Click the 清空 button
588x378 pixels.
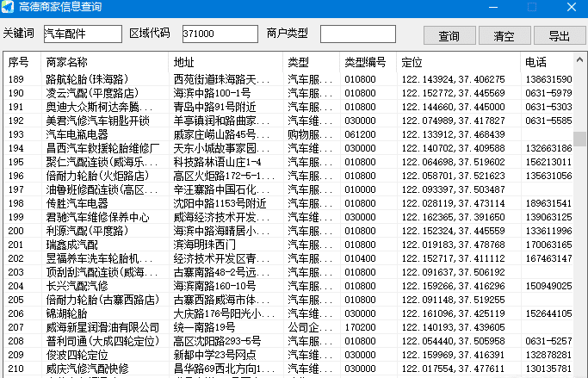click(504, 35)
